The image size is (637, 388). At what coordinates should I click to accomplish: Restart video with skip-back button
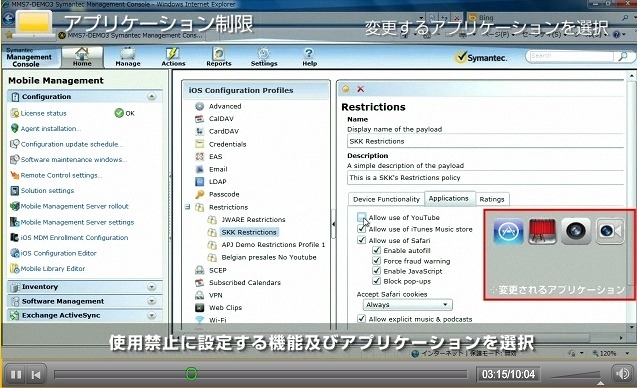click(36, 374)
